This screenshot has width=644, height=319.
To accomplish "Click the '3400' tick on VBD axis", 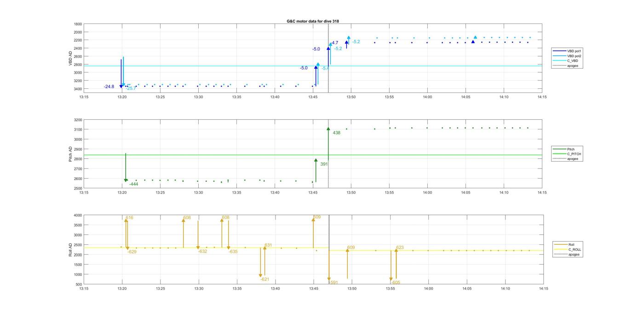I will (x=78, y=89).
